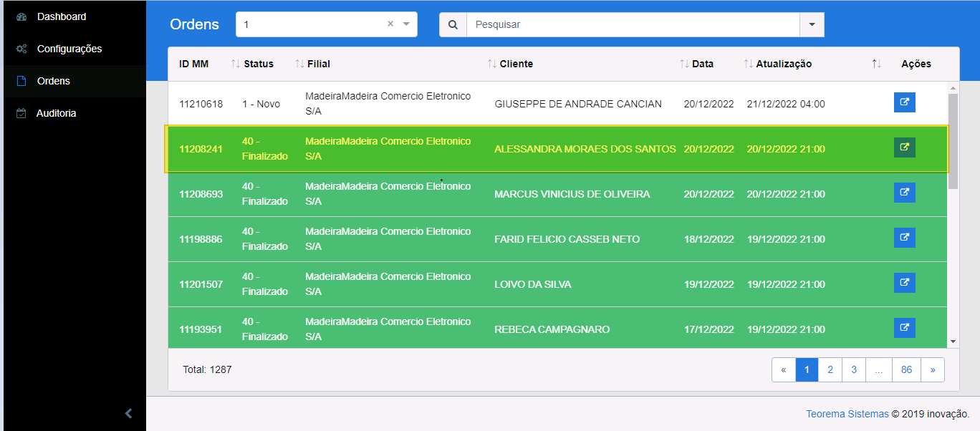The image size is (980, 431).
Task: Click the Ordens page title
Action: (194, 24)
